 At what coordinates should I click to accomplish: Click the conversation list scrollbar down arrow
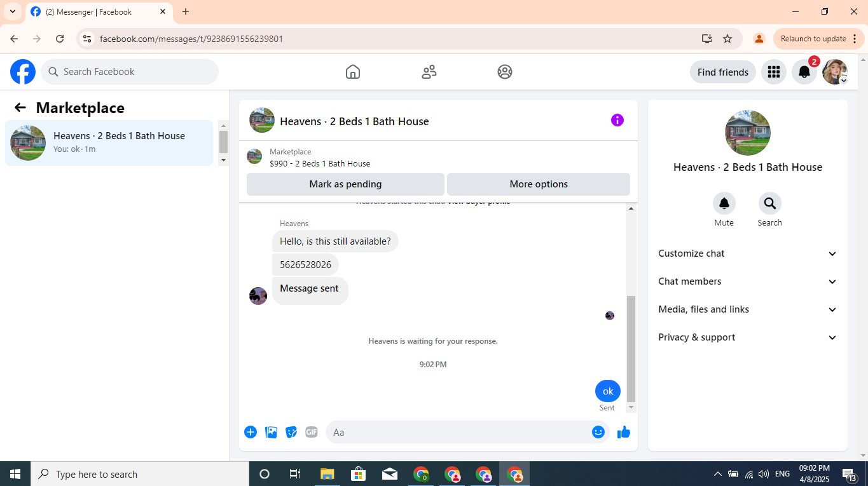[223, 161]
